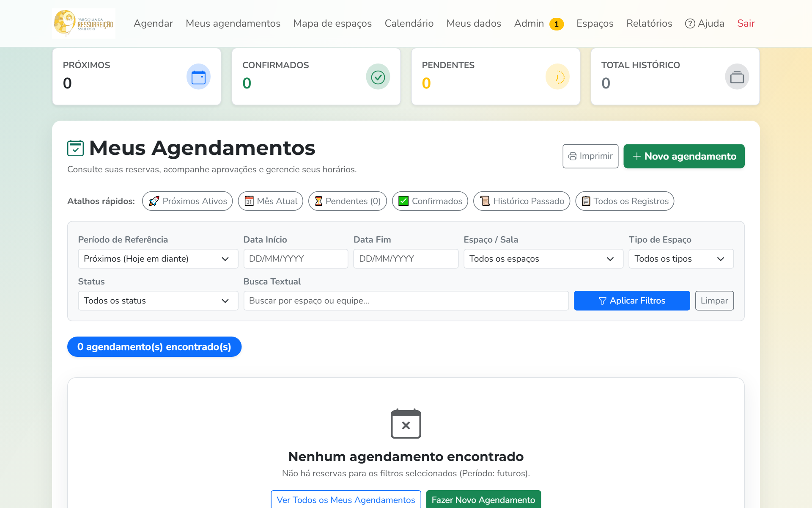The width and height of the screenshot is (812, 508).
Task: Select the Confirmados shortcut chip
Action: point(430,201)
